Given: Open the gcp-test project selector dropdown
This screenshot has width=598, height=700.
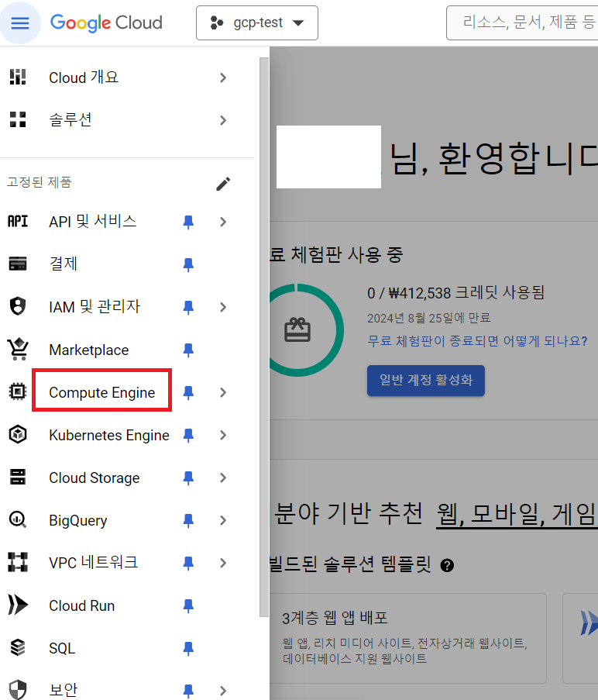Looking at the screenshot, I should (x=257, y=22).
